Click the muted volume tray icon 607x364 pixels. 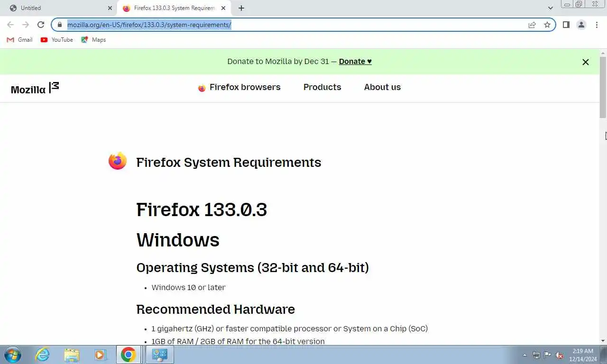(559, 355)
